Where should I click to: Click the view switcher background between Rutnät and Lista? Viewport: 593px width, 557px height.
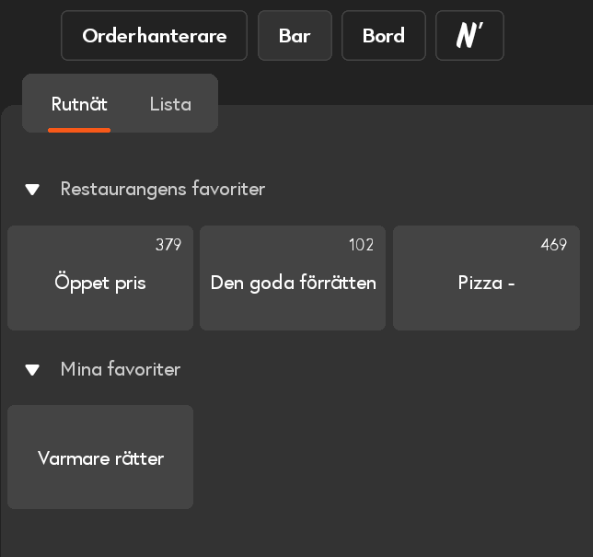tap(129, 104)
